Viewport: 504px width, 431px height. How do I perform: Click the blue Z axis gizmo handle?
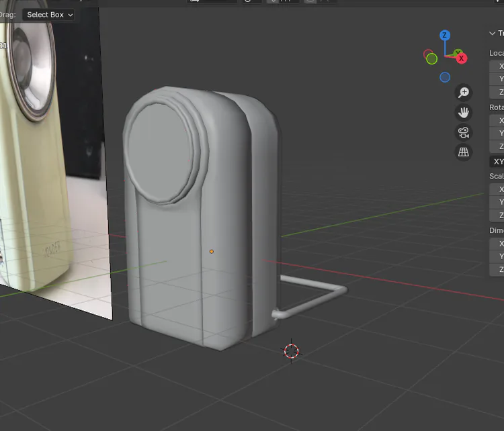pyautogui.click(x=445, y=36)
